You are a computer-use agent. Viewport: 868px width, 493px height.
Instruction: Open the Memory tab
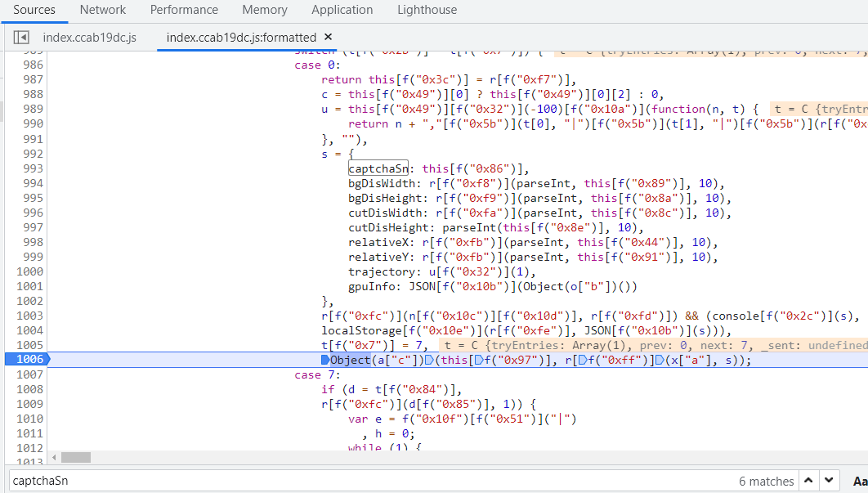tap(265, 10)
